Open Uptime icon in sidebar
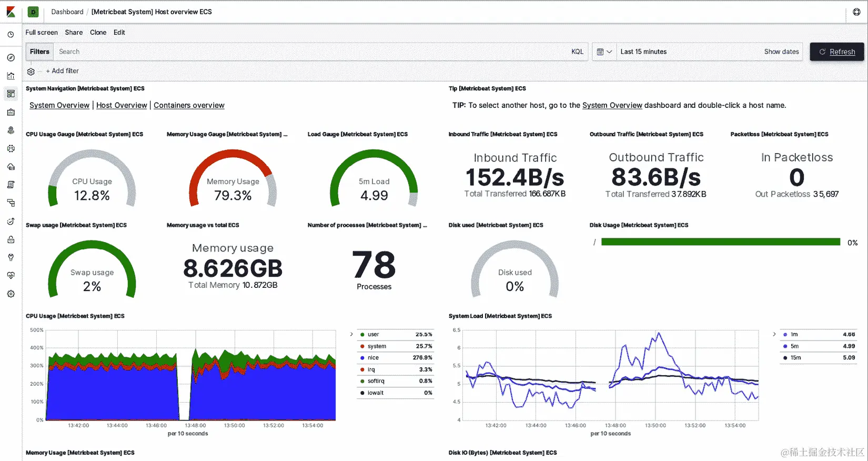The height and width of the screenshot is (461, 868). coord(11,221)
